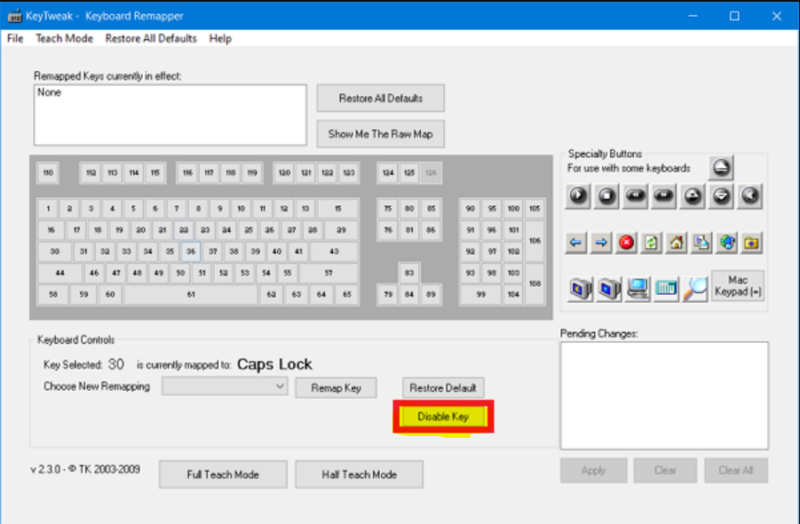This screenshot has height=524, width=800.
Task: Click the browser Forward blue arrow
Action: click(x=602, y=242)
